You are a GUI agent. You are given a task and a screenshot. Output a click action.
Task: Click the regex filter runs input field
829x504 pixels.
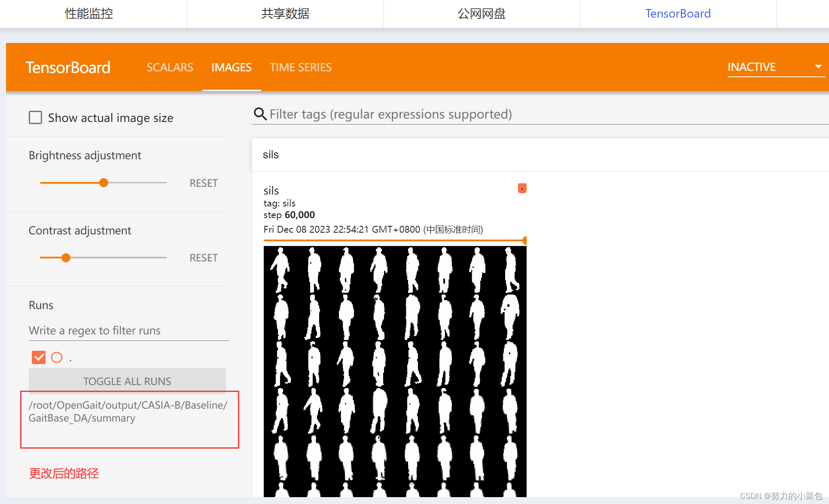pos(128,331)
